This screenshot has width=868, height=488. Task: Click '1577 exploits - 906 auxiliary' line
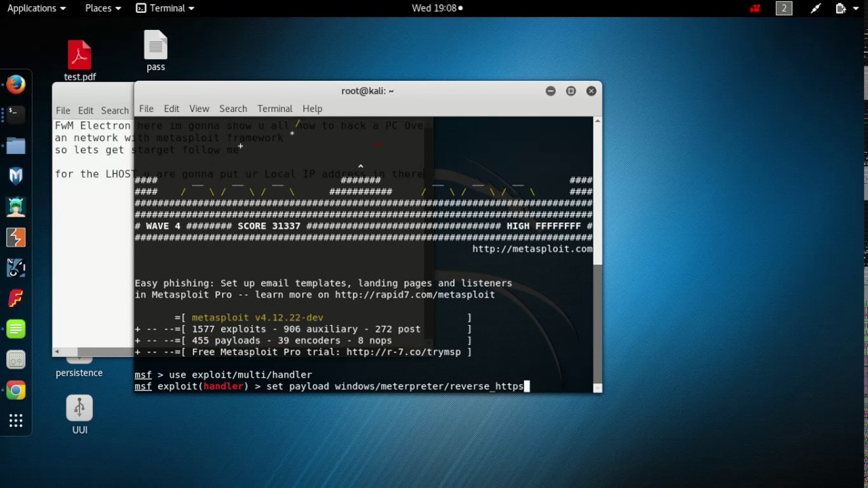[x=306, y=329]
